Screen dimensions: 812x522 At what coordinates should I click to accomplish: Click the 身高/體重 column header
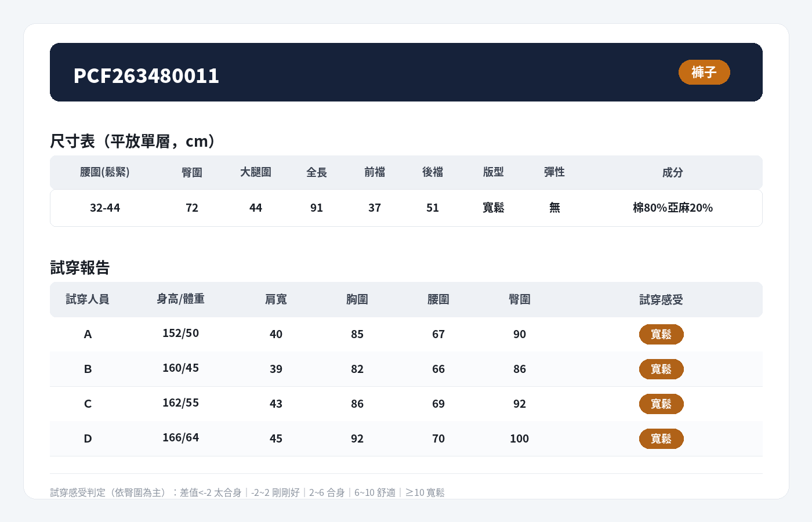click(180, 299)
